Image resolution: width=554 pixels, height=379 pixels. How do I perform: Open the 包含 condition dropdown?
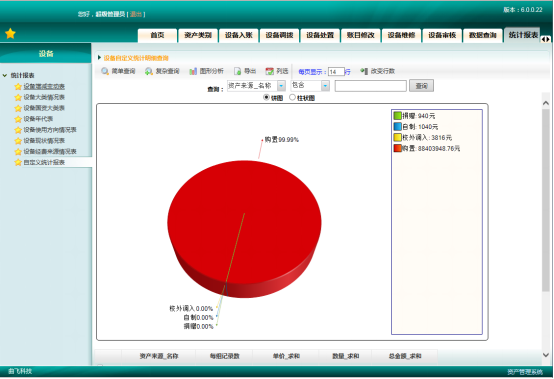point(325,85)
